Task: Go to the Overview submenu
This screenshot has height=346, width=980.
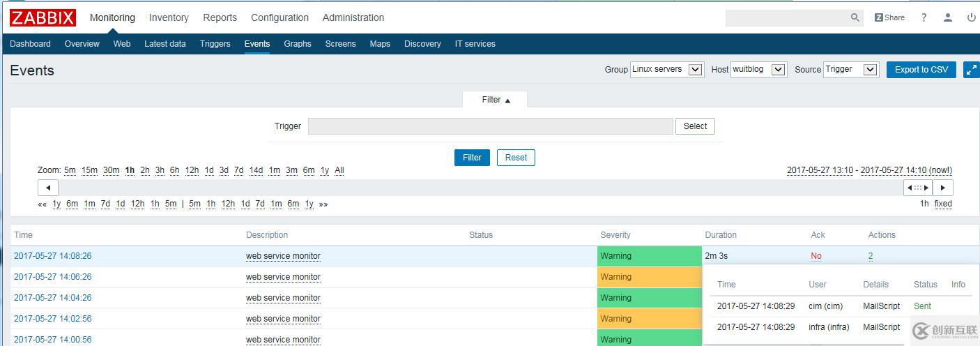Action: pos(82,43)
